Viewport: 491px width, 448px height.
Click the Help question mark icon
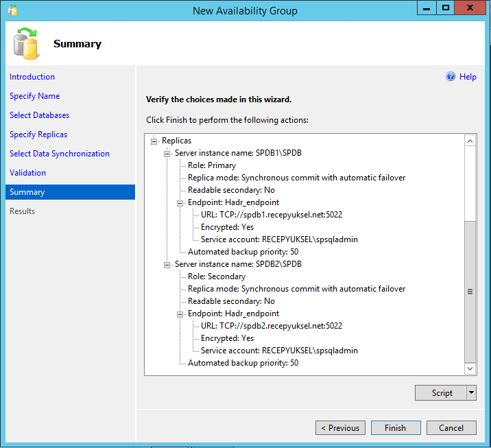click(x=451, y=76)
